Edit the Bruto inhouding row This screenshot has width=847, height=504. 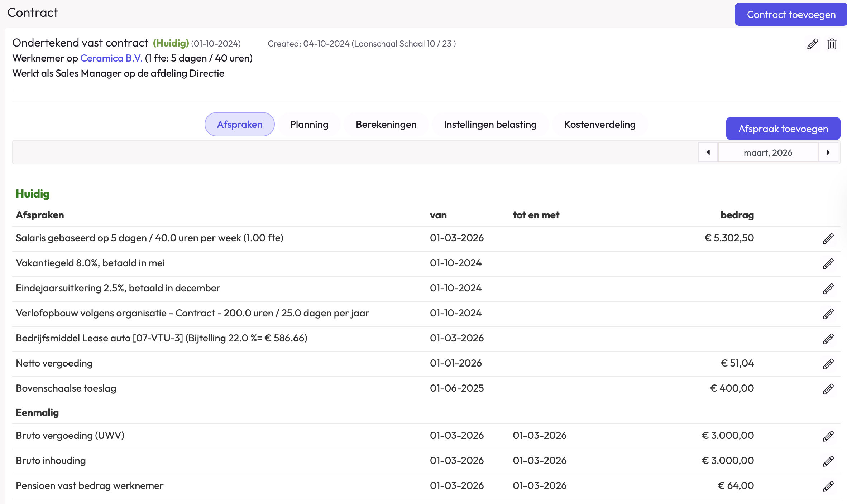pyautogui.click(x=828, y=461)
